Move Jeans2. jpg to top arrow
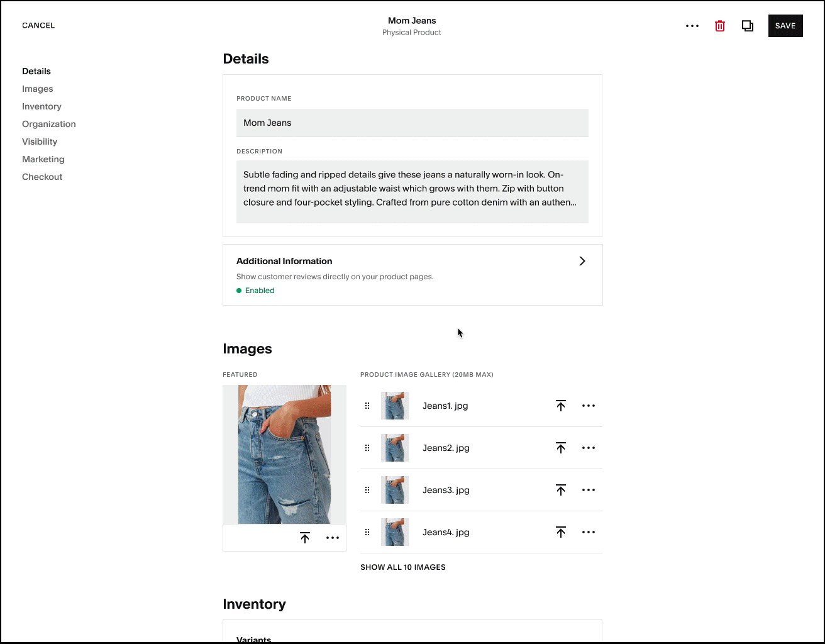This screenshot has width=825, height=644. (561, 448)
